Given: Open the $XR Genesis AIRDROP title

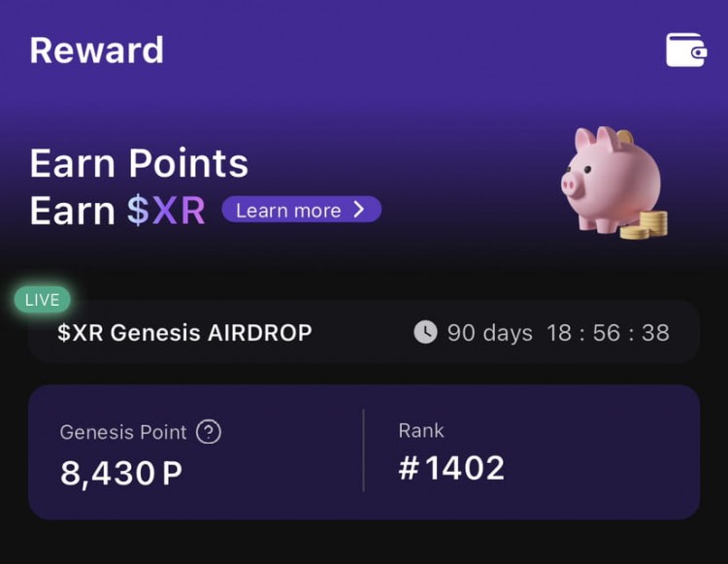Looking at the screenshot, I should (x=184, y=333).
